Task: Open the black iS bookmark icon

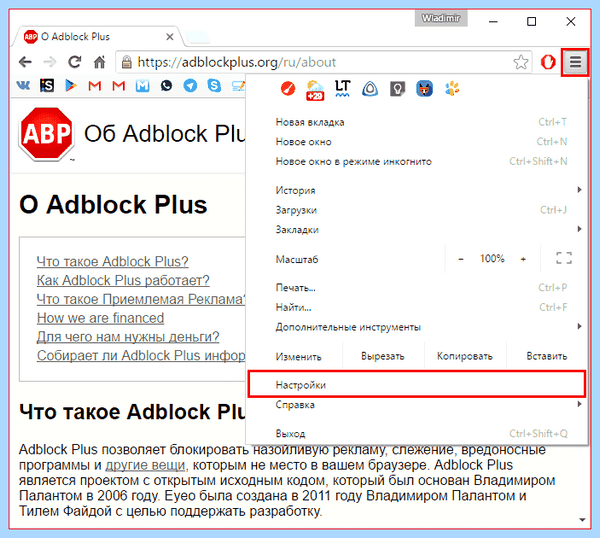Action: pyautogui.click(x=47, y=85)
